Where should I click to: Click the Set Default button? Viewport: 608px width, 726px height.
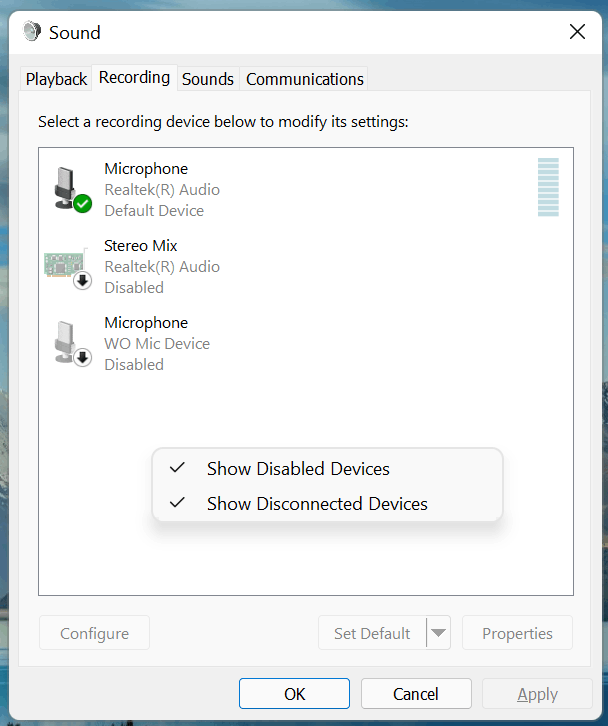(x=372, y=633)
